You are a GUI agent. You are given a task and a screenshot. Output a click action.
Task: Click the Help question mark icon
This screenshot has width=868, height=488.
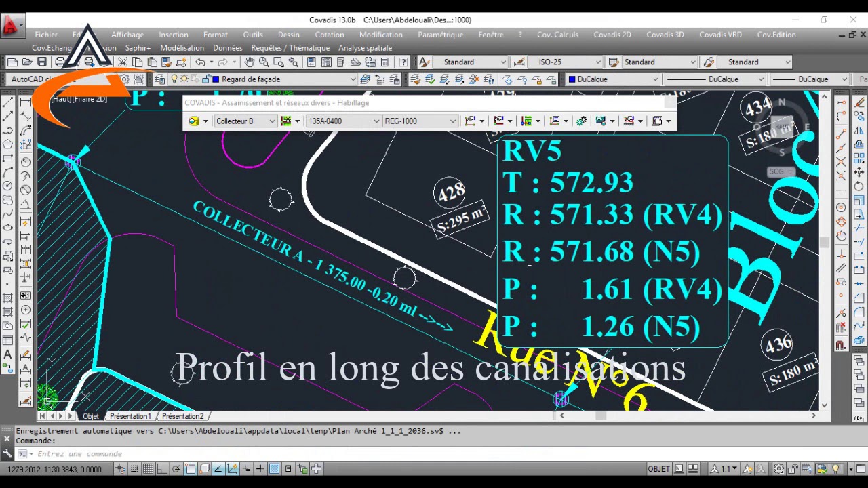pos(403,62)
